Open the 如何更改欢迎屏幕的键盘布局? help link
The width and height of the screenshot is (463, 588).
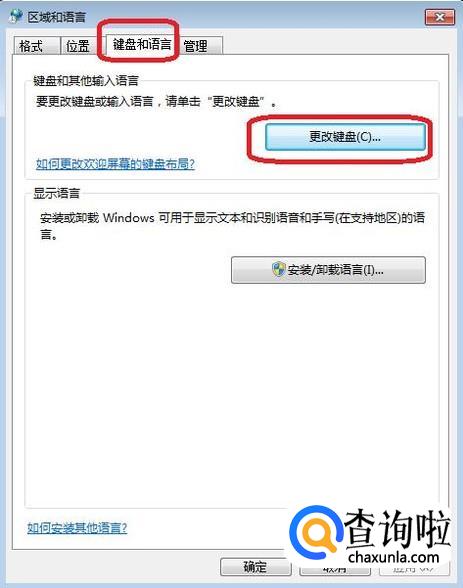[115, 164]
